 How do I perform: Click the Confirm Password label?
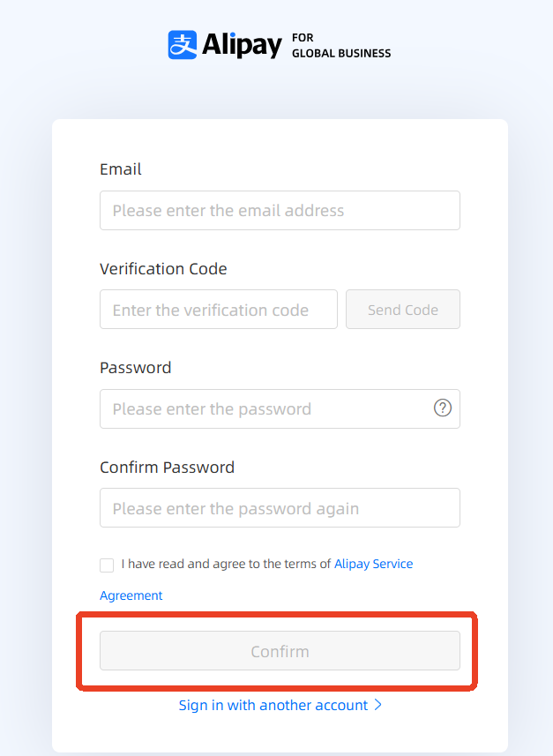click(x=167, y=468)
